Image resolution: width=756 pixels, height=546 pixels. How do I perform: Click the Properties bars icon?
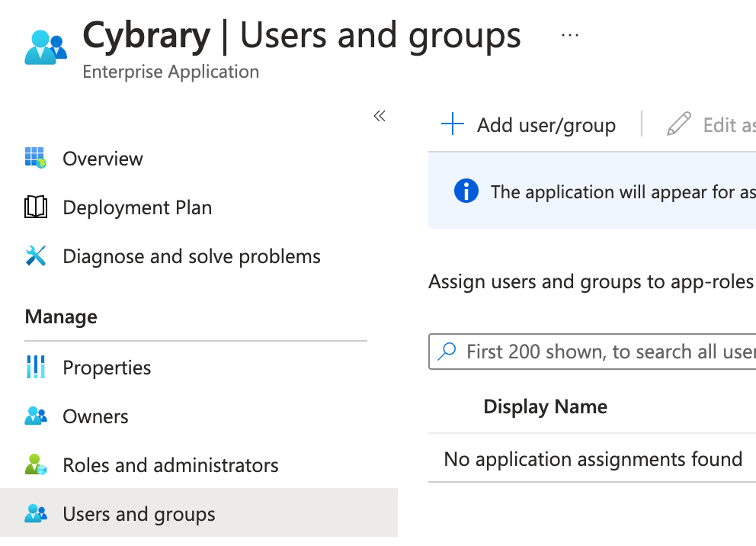click(36, 367)
